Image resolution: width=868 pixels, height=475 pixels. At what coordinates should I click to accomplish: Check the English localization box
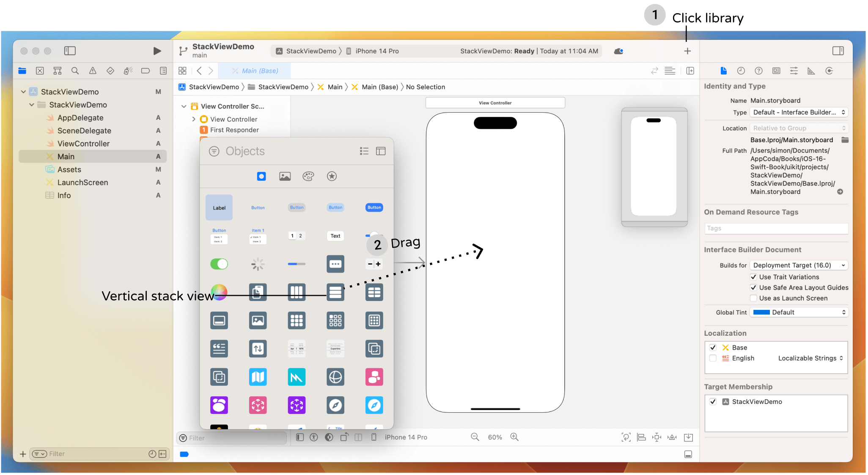[x=713, y=358]
